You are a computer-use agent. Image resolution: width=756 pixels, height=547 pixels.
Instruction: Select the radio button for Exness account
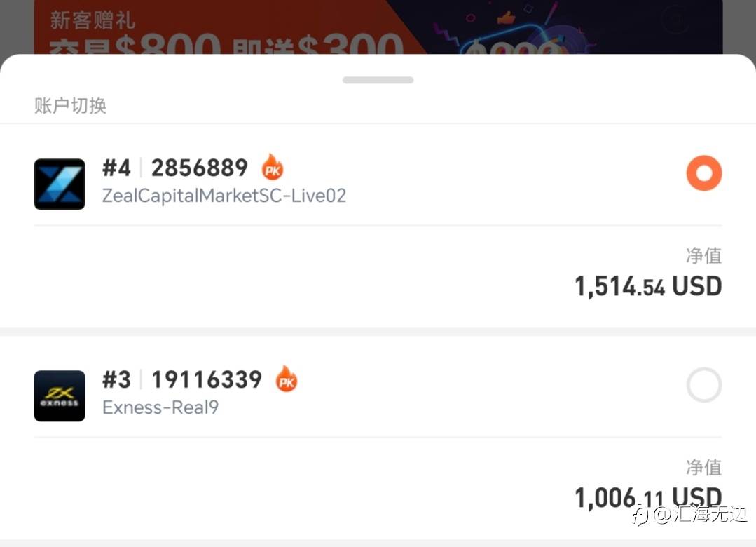(703, 385)
